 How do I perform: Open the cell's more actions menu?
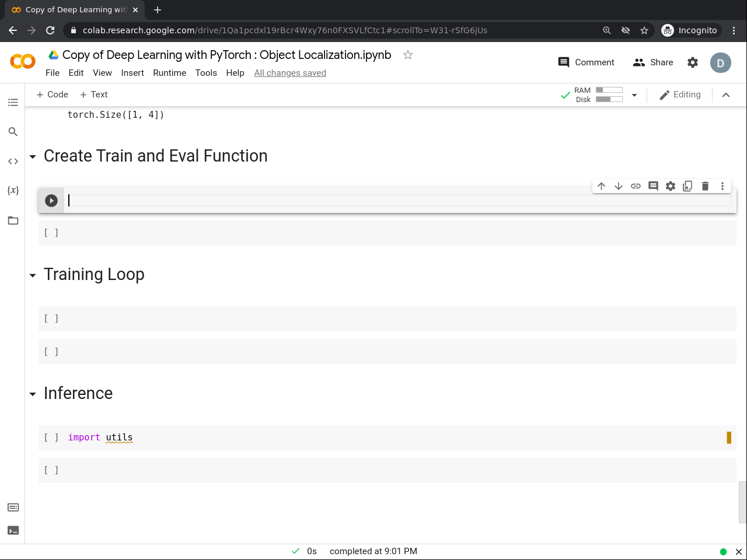click(x=722, y=185)
